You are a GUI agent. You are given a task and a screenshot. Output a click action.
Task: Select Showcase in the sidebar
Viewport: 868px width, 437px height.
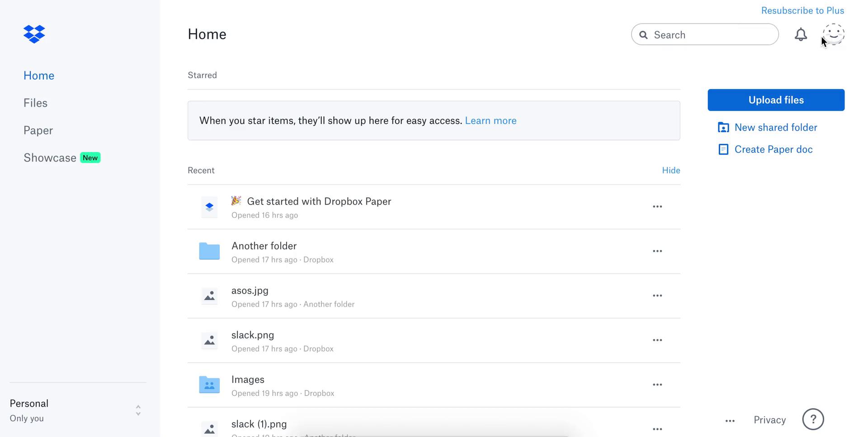click(x=50, y=158)
